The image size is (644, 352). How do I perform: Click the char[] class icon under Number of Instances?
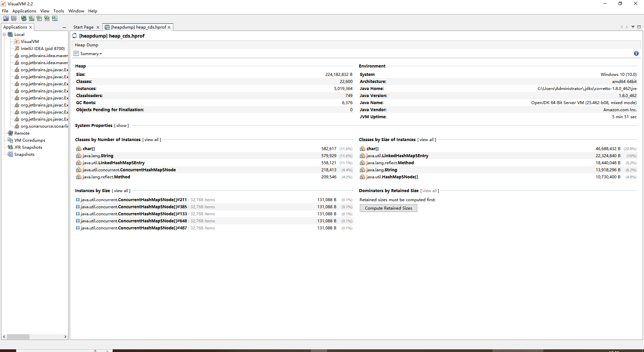point(79,148)
